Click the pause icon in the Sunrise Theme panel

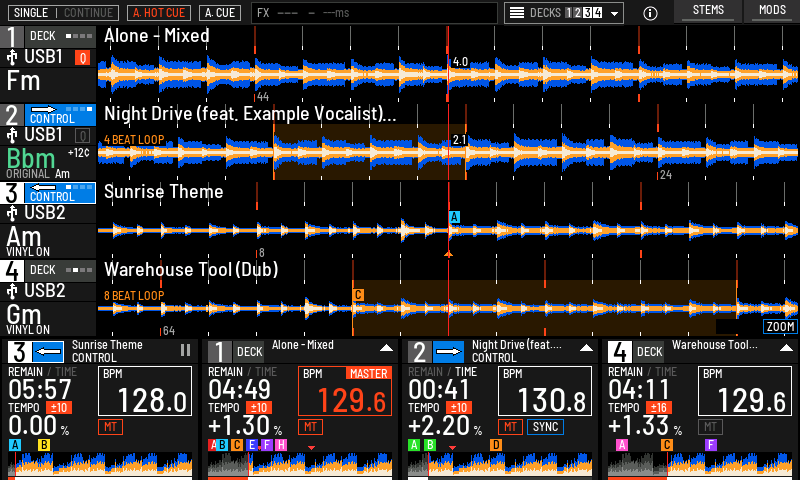[185, 350]
